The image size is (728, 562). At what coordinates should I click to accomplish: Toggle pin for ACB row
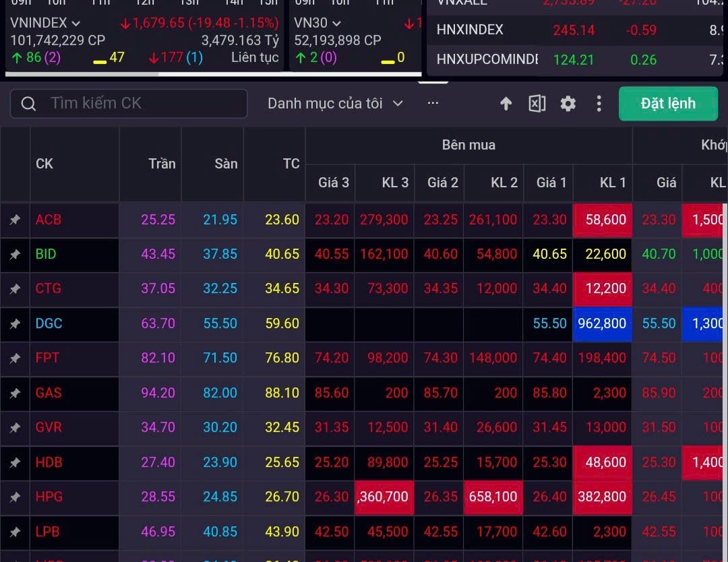(15, 220)
